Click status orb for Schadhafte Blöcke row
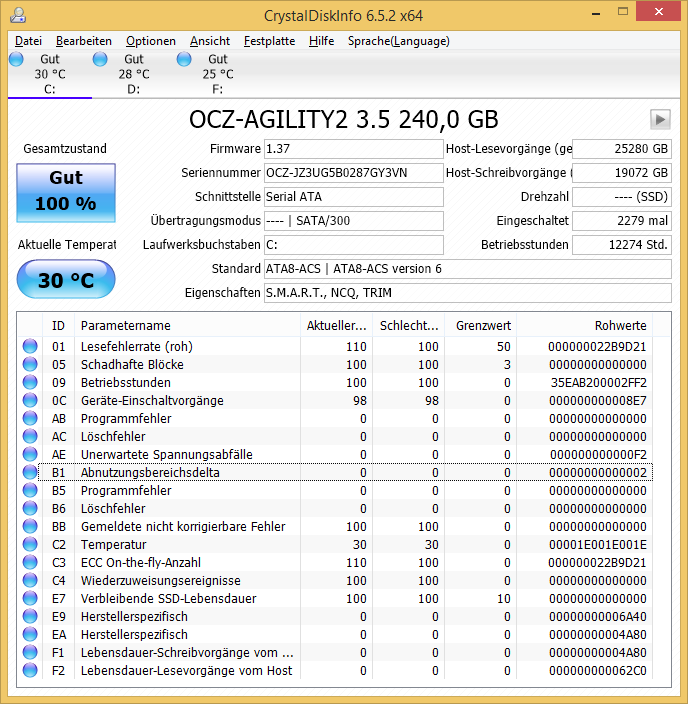Screen dimensions: 688x704 point(30,364)
